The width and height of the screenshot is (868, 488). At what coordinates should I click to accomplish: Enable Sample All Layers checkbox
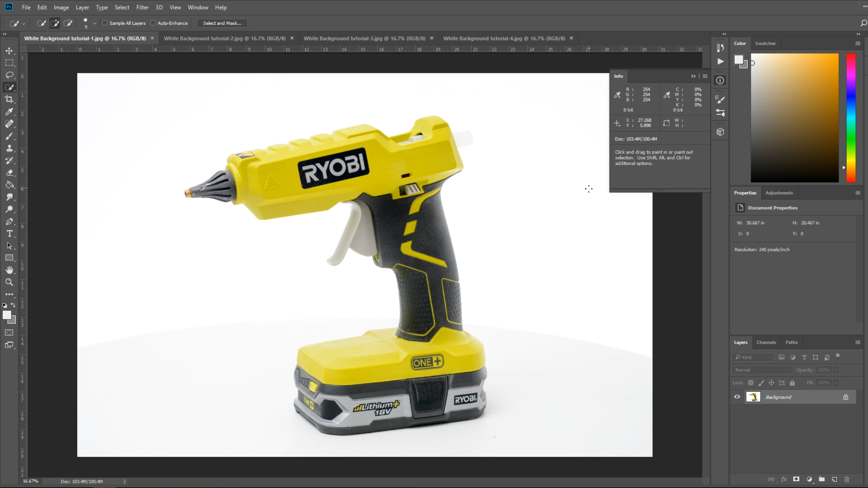(x=104, y=23)
